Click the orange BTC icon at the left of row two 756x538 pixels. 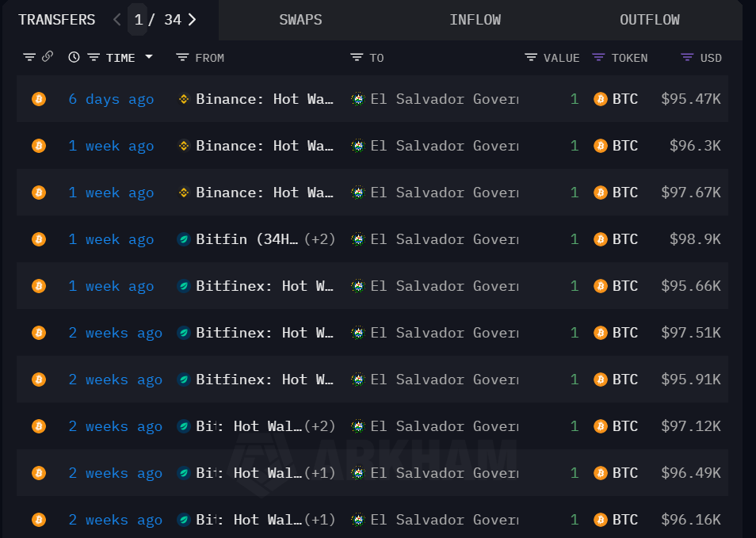[39, 146]
